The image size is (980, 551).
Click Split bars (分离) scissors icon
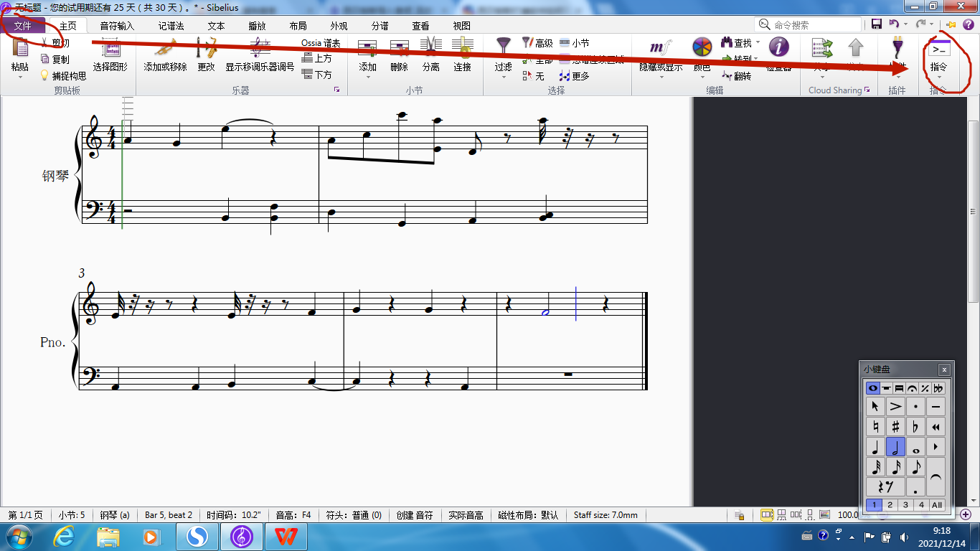[430, 49]
